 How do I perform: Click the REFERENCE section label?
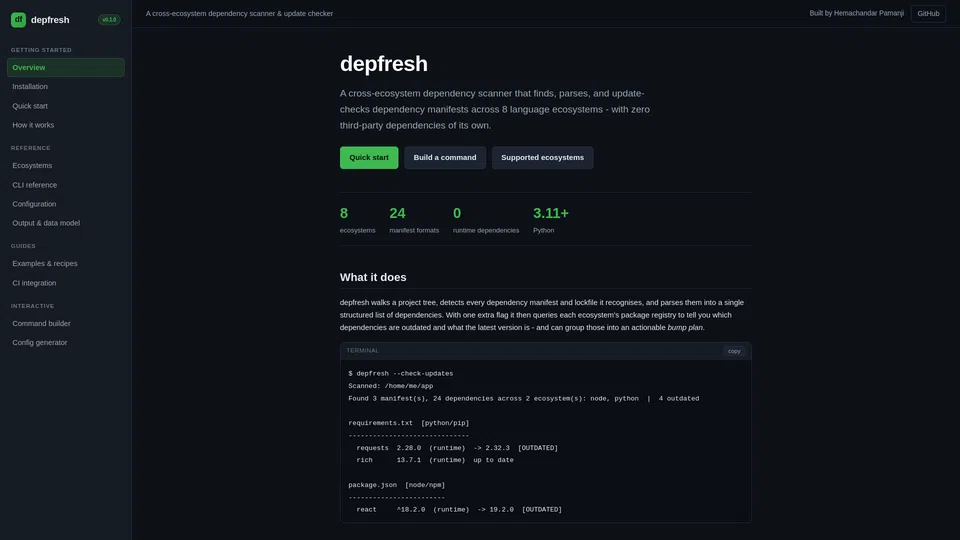pyautogui.click(x=31, y=148)
